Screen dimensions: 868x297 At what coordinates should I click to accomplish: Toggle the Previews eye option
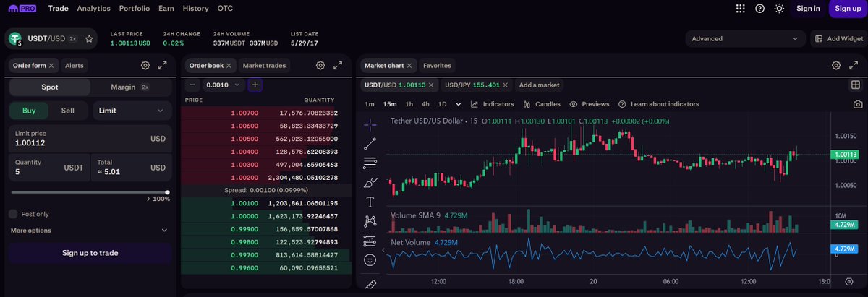(590, 104)
